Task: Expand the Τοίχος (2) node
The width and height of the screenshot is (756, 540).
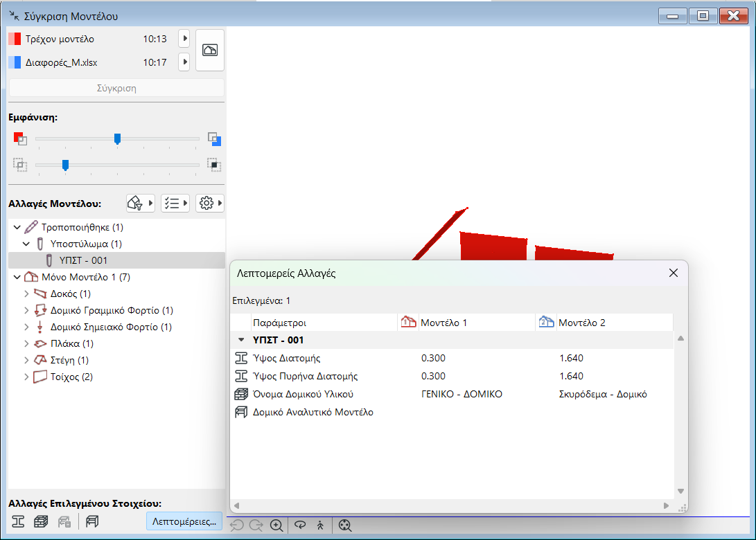Action: (x=26, y=377)
